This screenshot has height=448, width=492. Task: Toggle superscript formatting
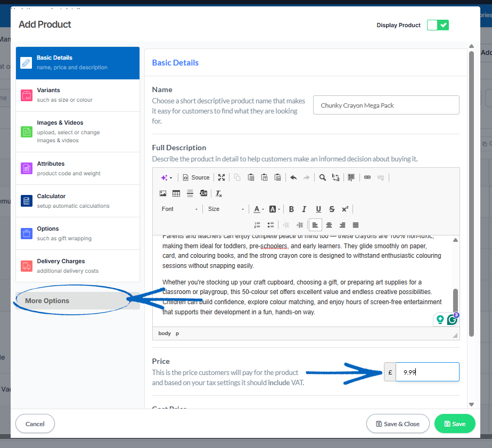tap(345, 209)
